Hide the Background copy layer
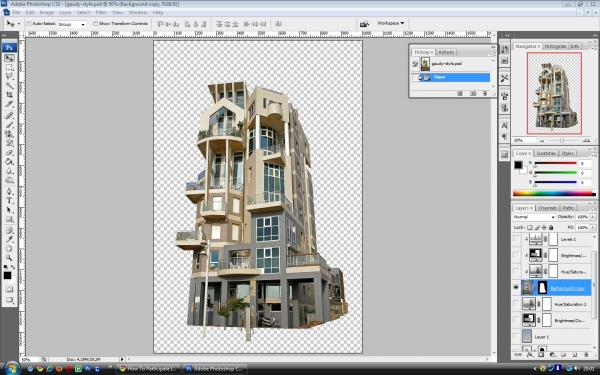The image size is (600, 375). [516, 287]
